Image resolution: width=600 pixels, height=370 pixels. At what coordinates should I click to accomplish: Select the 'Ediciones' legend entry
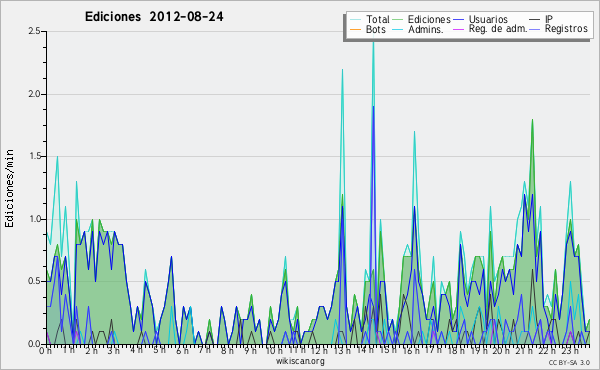[429, 19]
